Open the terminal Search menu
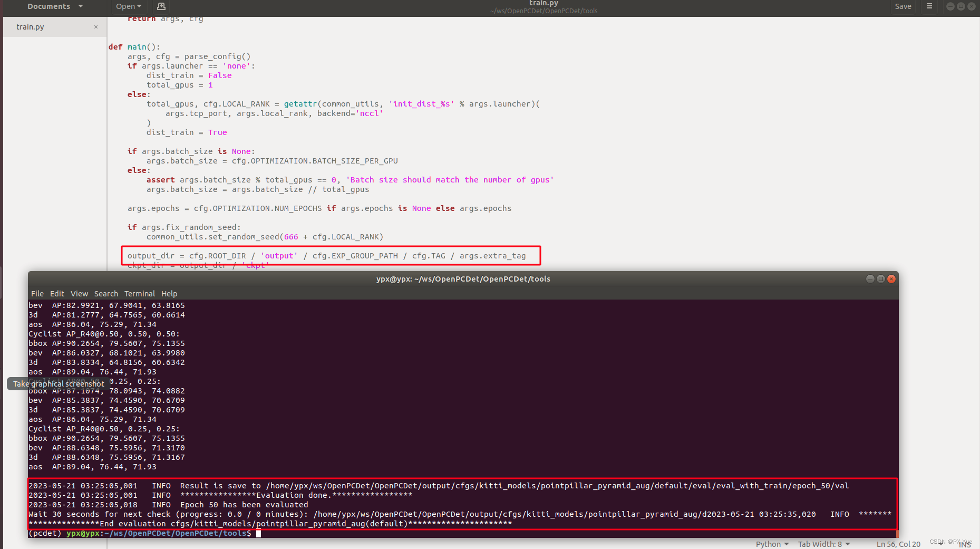This screenshot has height=549, width=980. click(106, 294)
